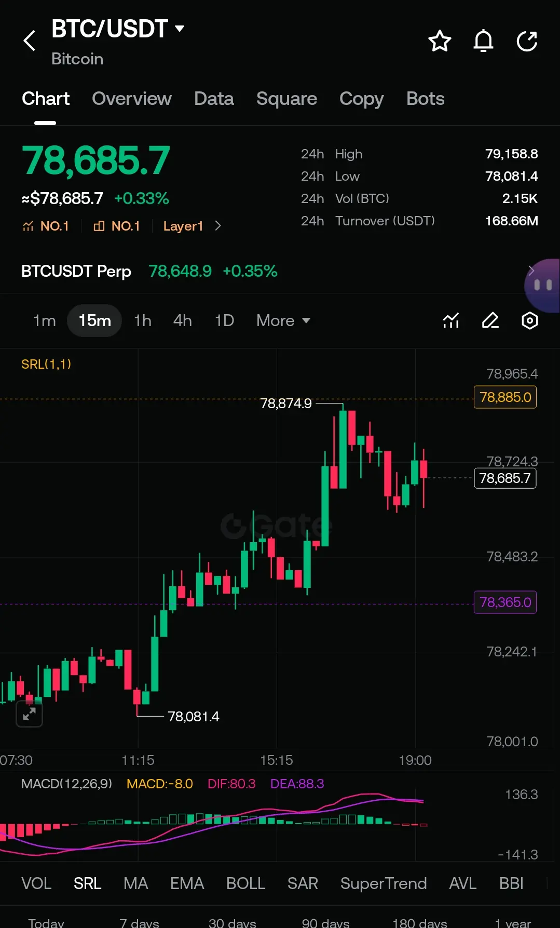
Task: Toggle VOL indicator
Action: point(36,883)
